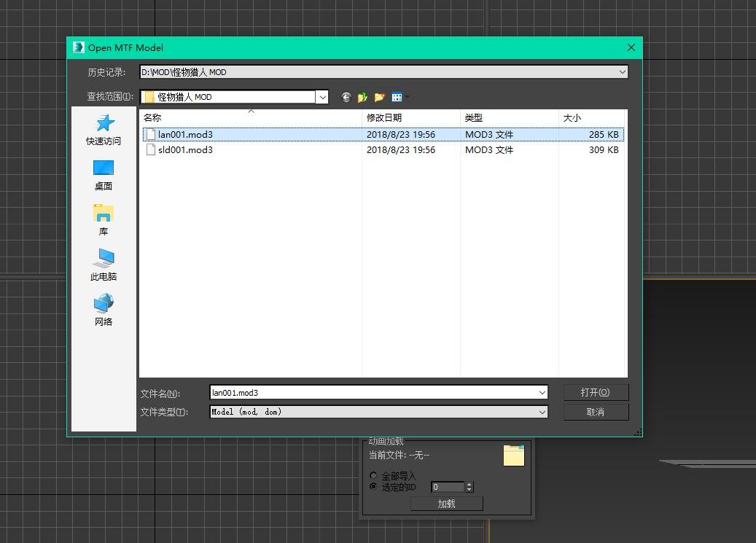The width and height of the screenshot is (756, 543).
Task: Select 此电脑 in the sidebar
Action: click(104, 265)
